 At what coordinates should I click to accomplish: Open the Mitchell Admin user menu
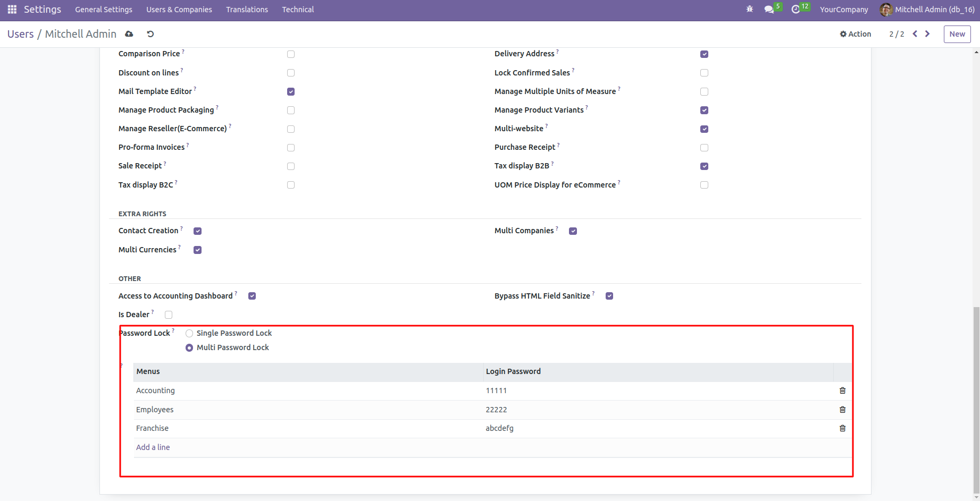click(927, 10)
